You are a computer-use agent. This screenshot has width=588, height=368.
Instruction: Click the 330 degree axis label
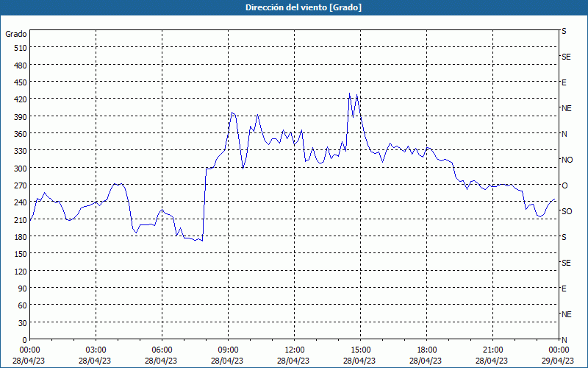tap(21, 152)
